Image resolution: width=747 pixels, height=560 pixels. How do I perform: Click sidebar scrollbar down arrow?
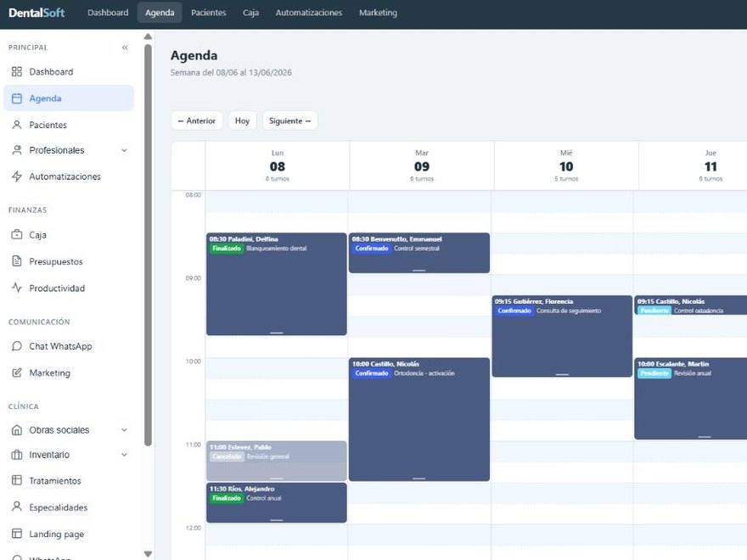(x=149, y=554)
